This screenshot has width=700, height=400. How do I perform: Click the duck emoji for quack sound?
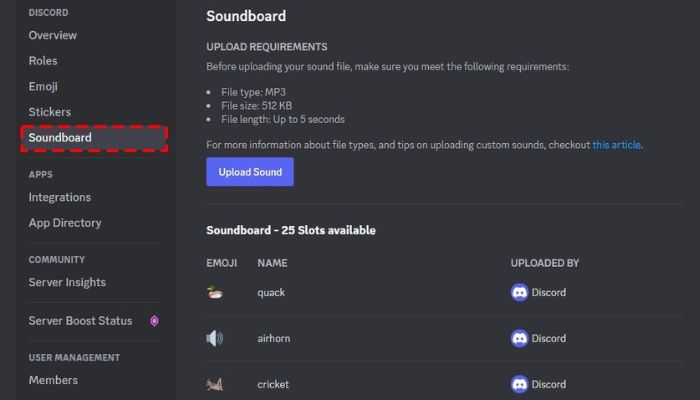pyautogui.click(x=215, y=292)
